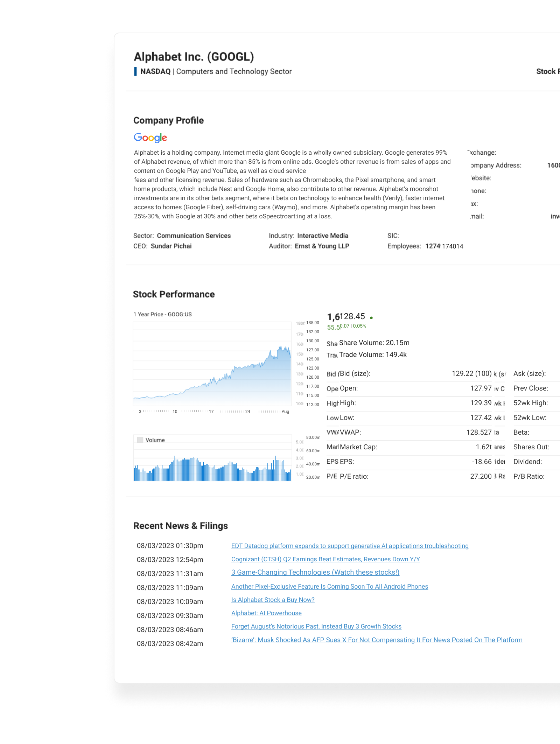
Task: Open the Datadog platform generative AI news link
Action: coord(350,546)
